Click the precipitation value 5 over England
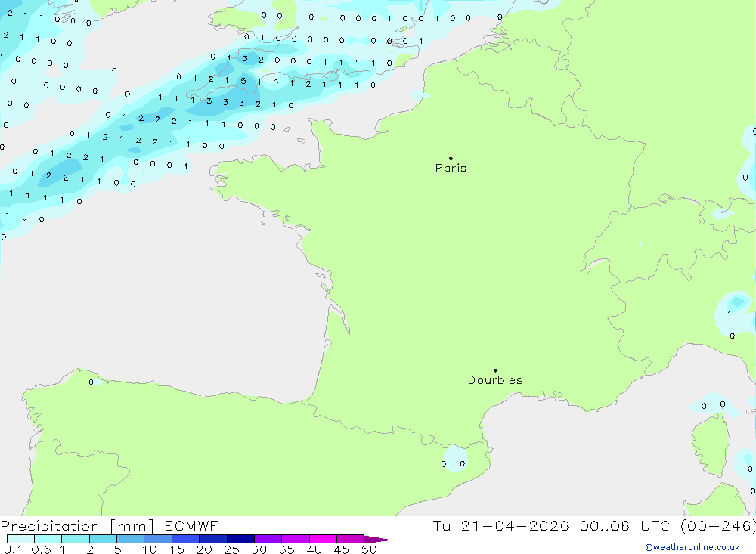The image size is (756, 554). click(243, 81)
